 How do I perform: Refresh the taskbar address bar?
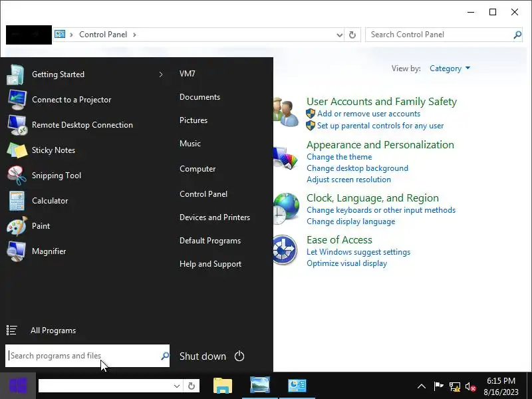click(192, 386)
